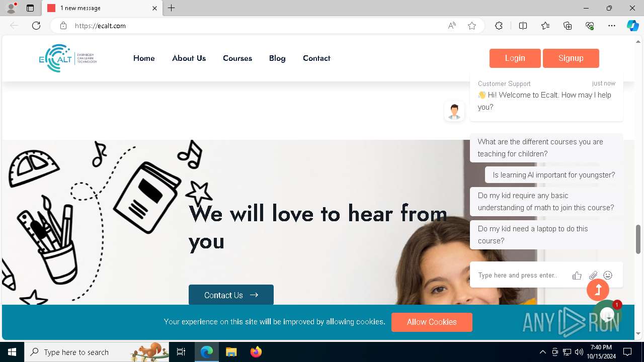
Task: View site information lock icon
Action: (63, 26)
